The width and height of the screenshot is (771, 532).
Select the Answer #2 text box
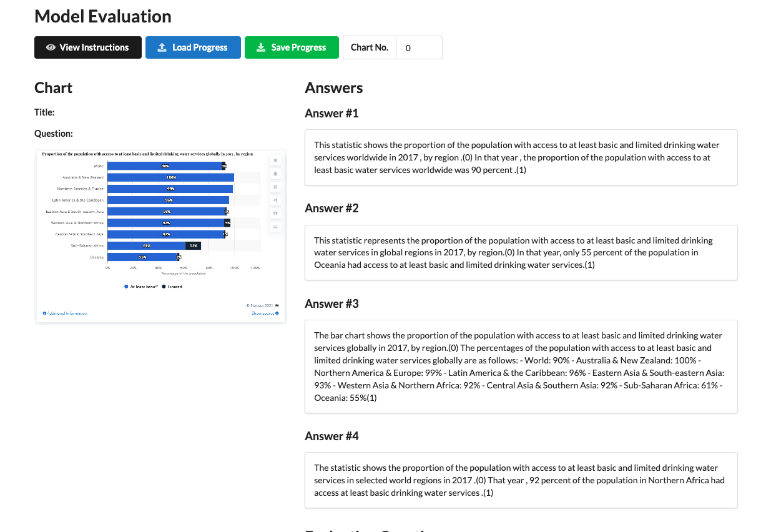521,252
